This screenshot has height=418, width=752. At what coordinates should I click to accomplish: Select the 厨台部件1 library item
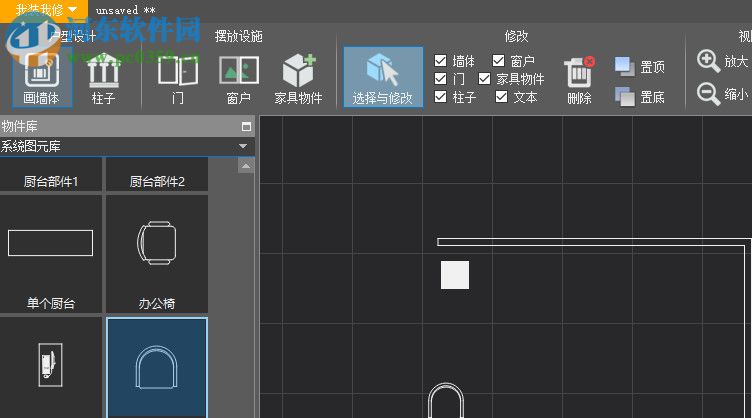[51, 175]
